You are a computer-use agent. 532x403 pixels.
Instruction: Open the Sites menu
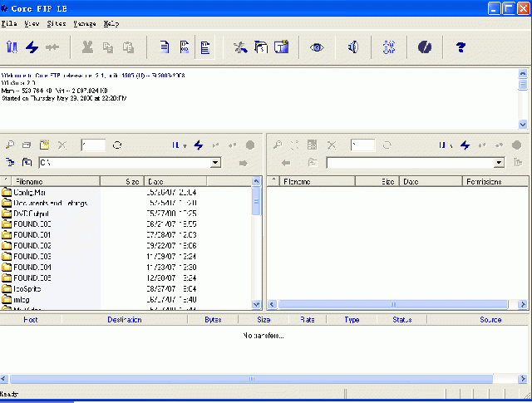click(x=57, y=23)
